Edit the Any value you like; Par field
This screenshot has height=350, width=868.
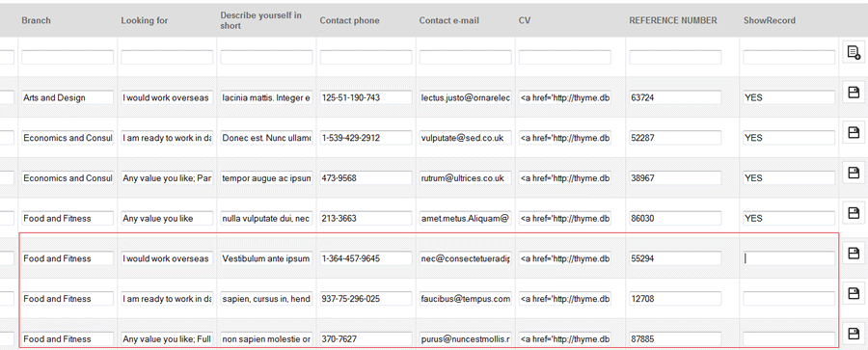coord(167,177)
